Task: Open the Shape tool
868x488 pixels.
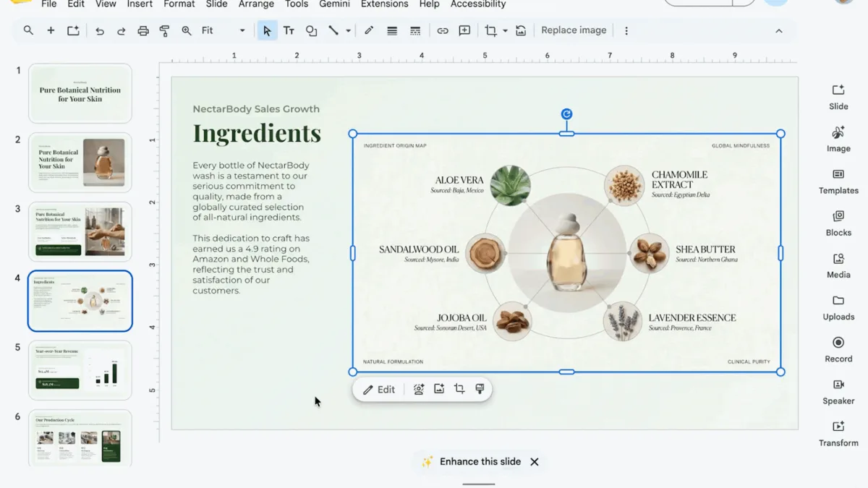Action: coord(311,31)
